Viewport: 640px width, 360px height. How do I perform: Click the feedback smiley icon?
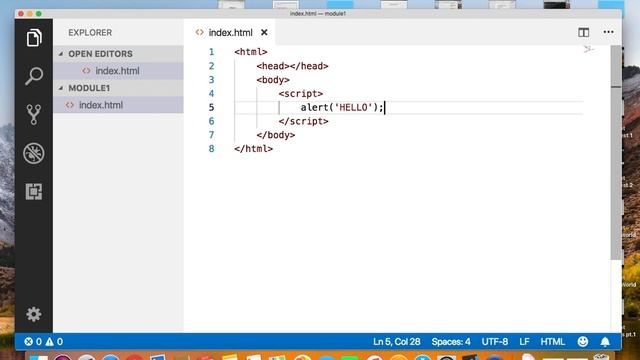583,342
